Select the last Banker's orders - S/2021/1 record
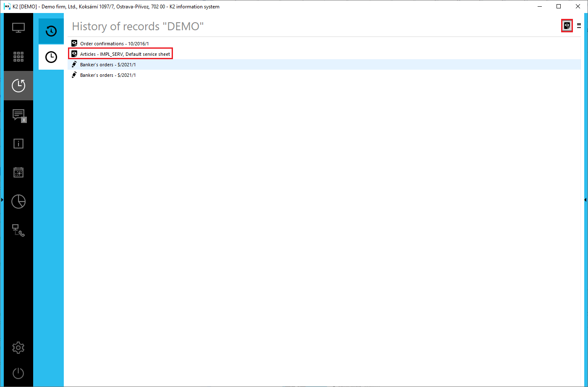The image size is (588, 387). 324,75
